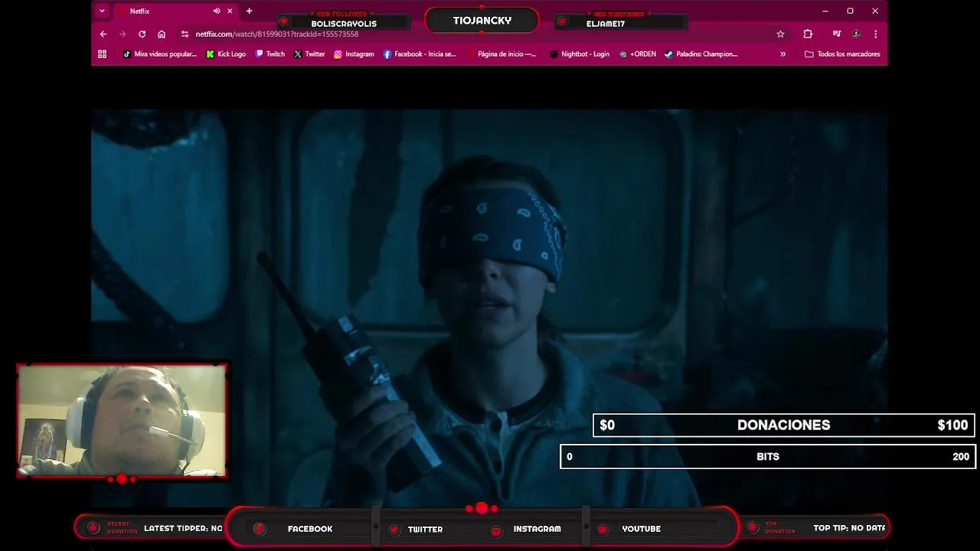Open the browser home page
Viewport: 980px width, 551px height.
pos(162,34)
